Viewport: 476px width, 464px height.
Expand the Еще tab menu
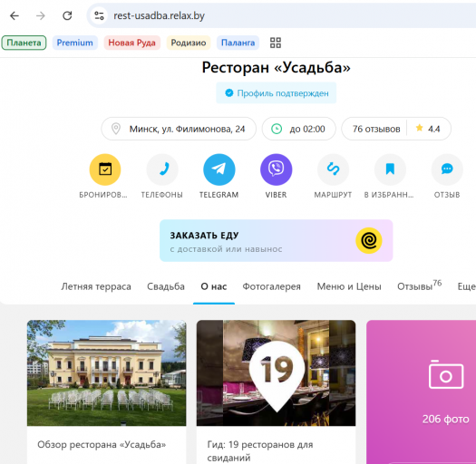[467, 286]
